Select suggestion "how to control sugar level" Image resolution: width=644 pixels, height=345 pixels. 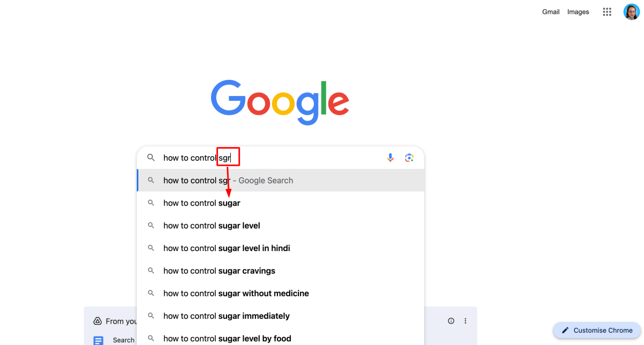[211, 226]
